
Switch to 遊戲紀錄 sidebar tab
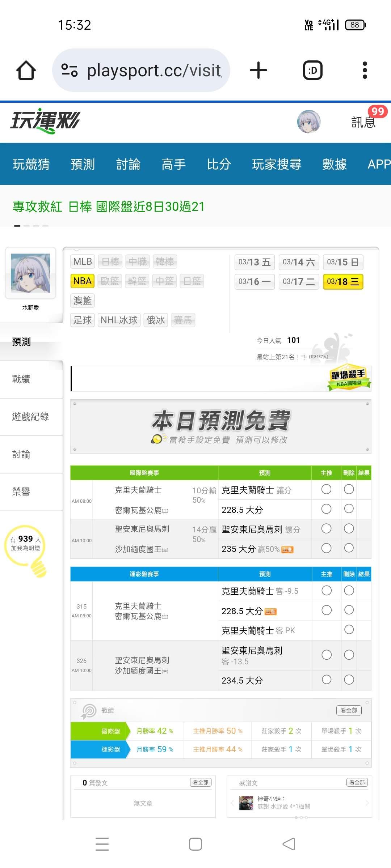pos(31,417)
